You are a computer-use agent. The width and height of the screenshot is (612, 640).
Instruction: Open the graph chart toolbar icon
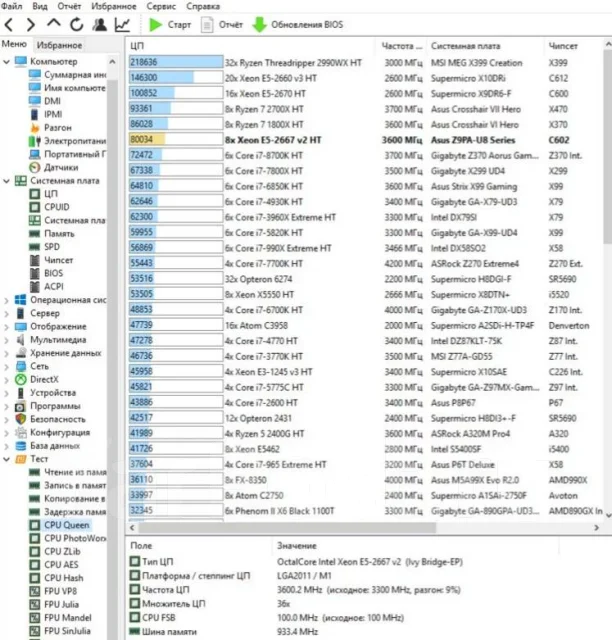pos(122,25)
